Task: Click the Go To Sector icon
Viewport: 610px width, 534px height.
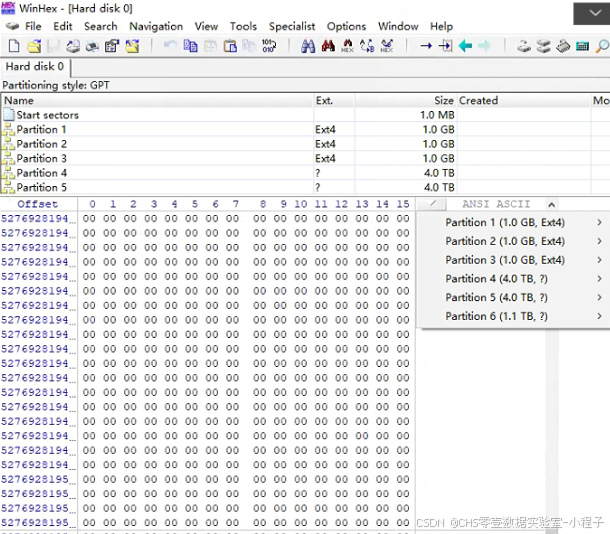Action: 445,46
